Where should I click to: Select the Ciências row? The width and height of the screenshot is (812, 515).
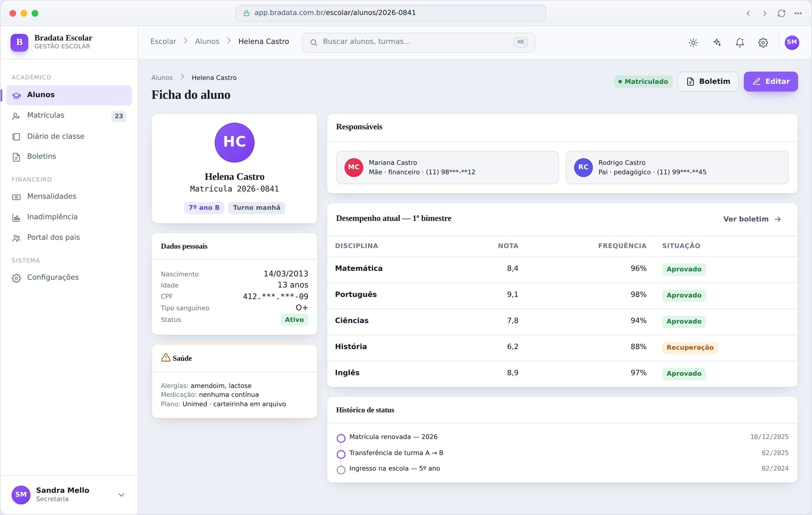(562, 322)
